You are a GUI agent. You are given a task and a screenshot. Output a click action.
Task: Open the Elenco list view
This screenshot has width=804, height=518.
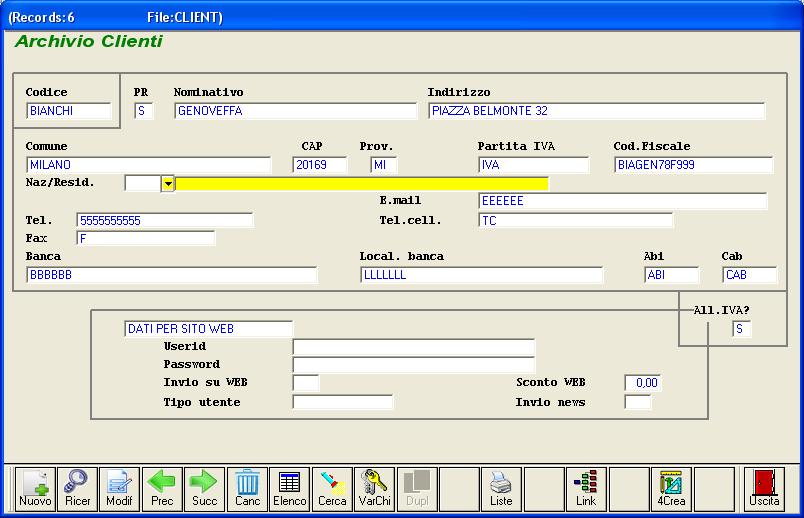(x=290, y=489)
